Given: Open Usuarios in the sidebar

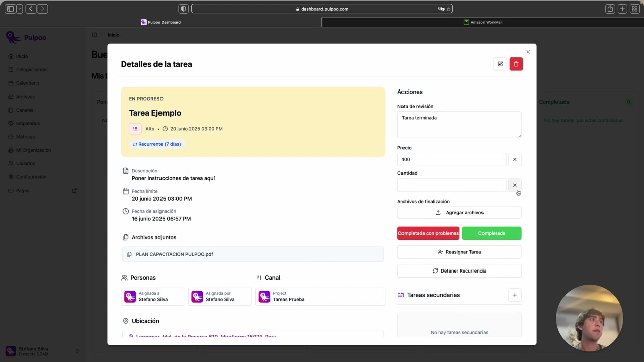Looking at the screenshot, I should coord(25,163).
